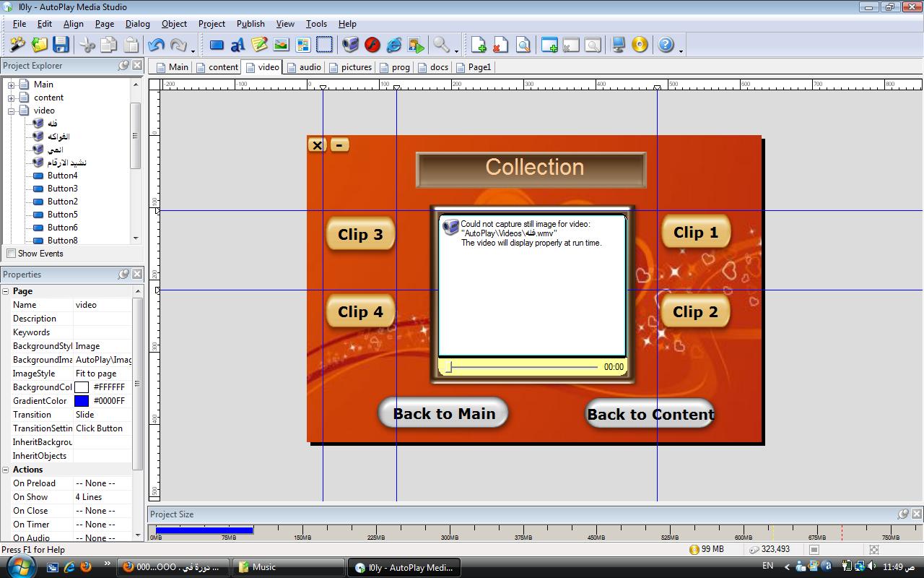Add a Web browser object
Viewport: 924px width, 578px height.
(x=394, y=45)
